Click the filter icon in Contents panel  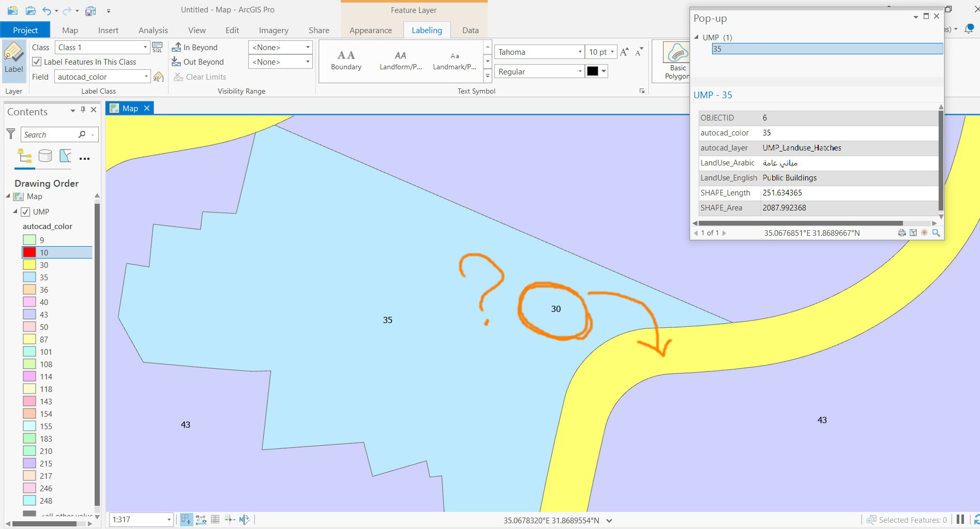pyautogui.click(x=10, y=134)
